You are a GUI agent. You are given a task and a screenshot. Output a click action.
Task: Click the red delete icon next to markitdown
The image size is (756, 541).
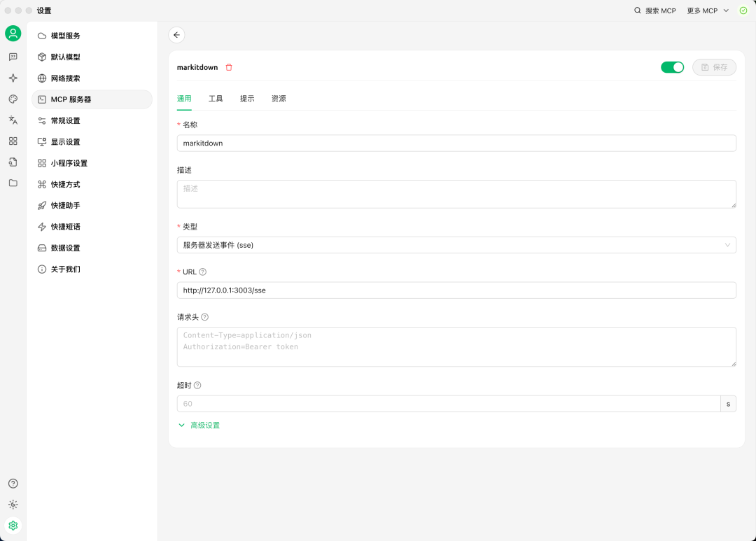point(229,67)
